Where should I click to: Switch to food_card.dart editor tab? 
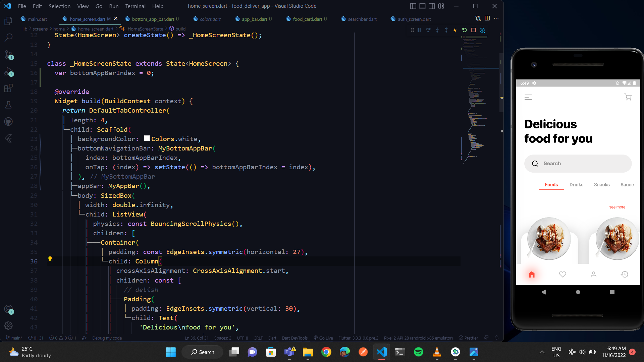click(x=307, y=19)
